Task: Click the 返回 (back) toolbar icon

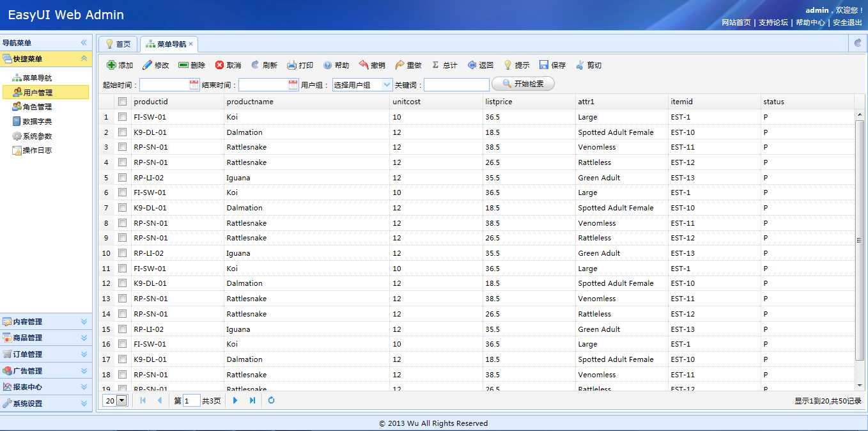Action: click(x=472, y=65)
